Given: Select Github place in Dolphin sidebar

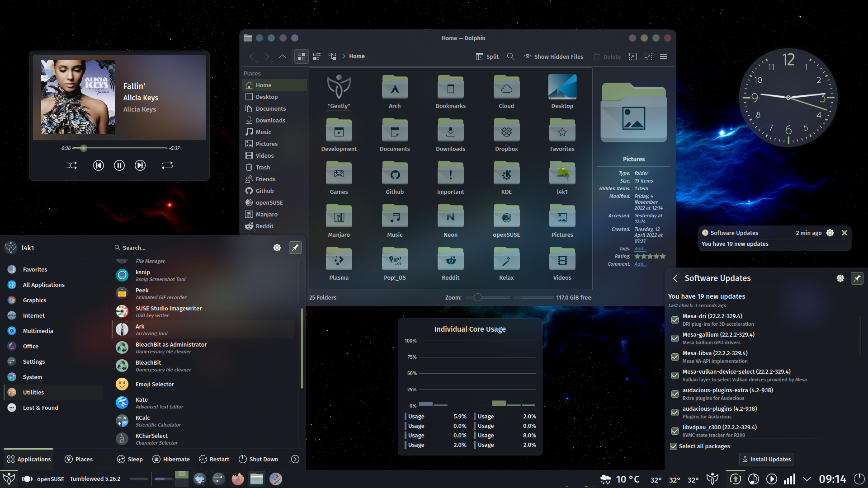Looking at the screenshot, I should tap(274, 191).
